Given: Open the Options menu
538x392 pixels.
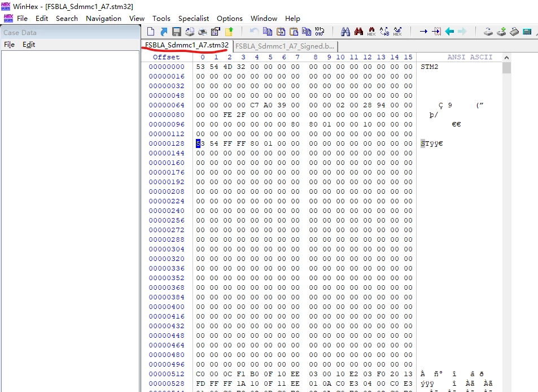Looking at the screenshot, I should point(230,19).
